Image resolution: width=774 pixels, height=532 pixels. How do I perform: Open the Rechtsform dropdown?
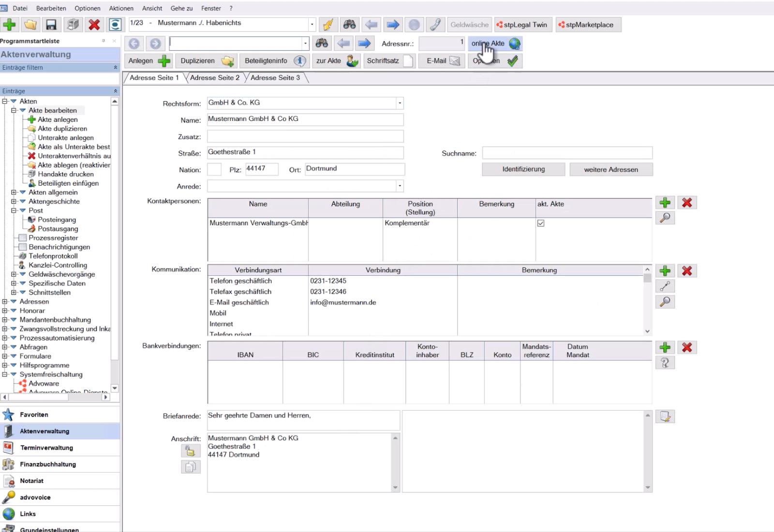click(400, 103)
